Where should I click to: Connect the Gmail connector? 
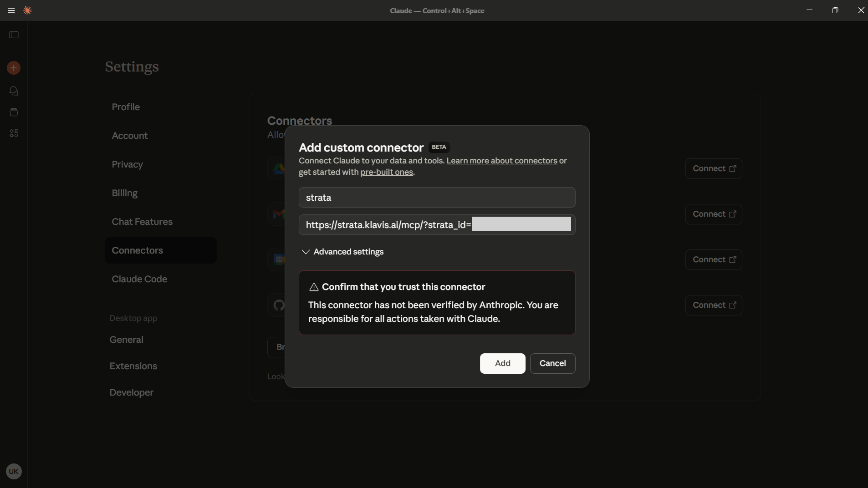click(714, 214)
